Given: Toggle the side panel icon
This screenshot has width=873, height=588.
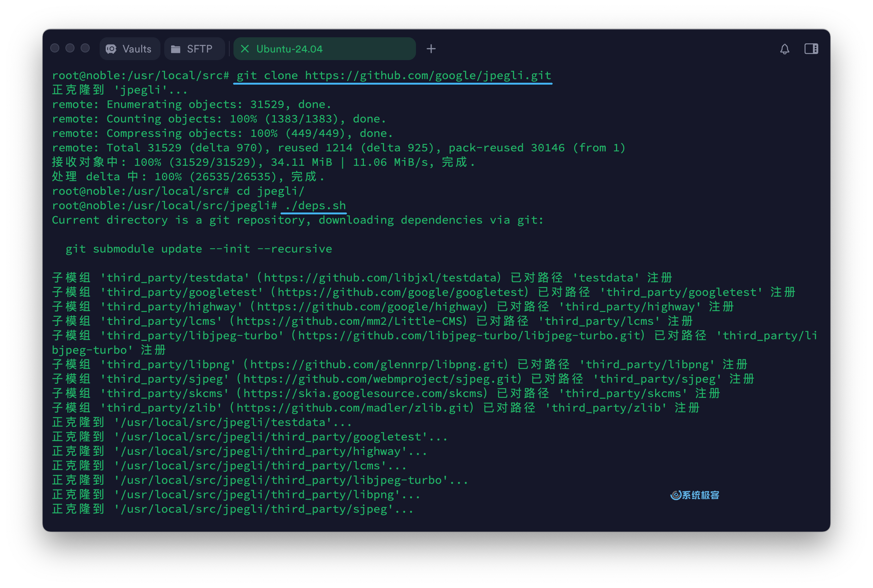Looking at the screenshot, I should (811, 49).
